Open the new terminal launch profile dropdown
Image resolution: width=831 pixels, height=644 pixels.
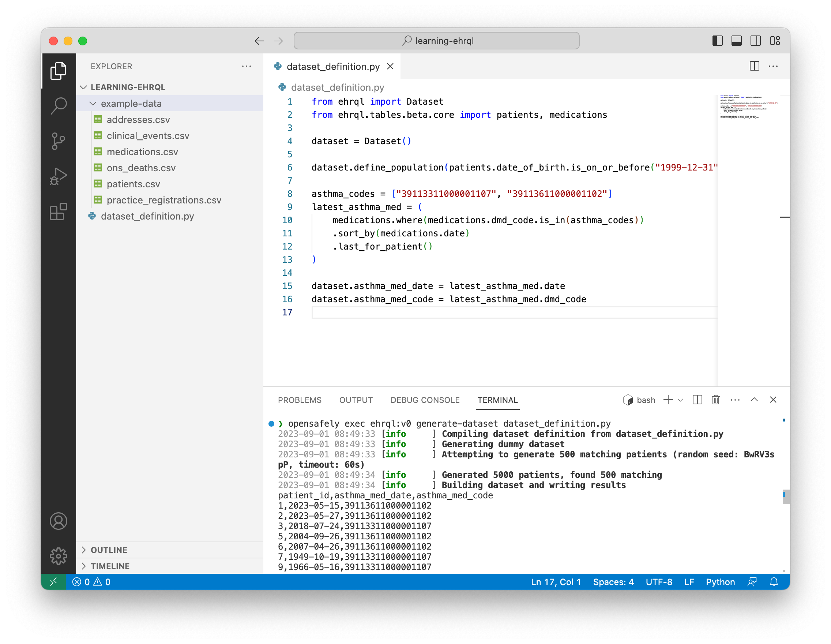[x=681, y=400]
